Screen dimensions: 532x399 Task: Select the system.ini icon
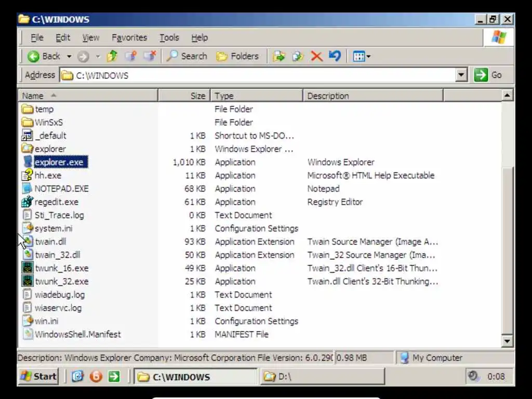click(x=27, y=228)
